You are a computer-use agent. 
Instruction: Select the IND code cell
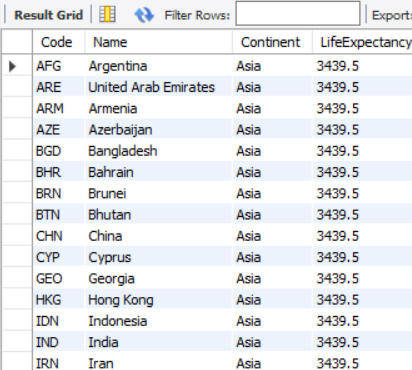coord(59,342)
